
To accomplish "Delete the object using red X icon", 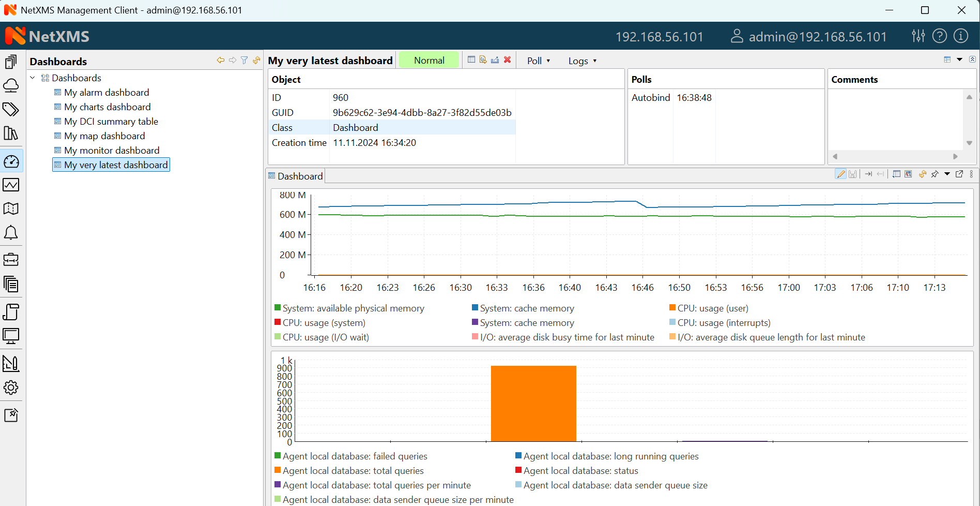I will coord(507,59).
